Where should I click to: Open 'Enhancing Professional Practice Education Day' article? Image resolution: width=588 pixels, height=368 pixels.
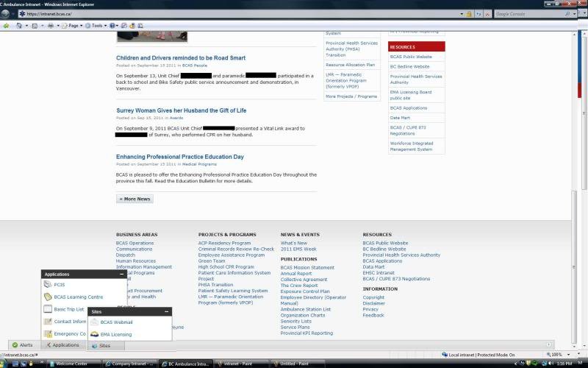point(180,157)
